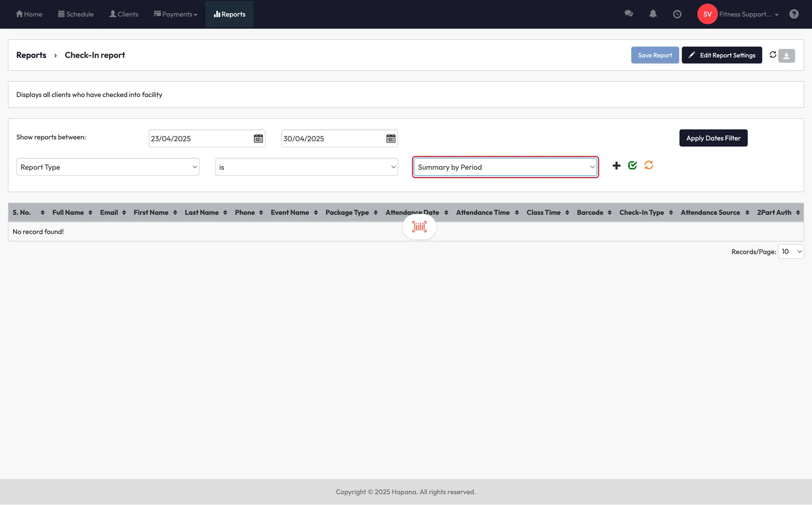
Task: Click the refresh report icon
Action: 773,55
